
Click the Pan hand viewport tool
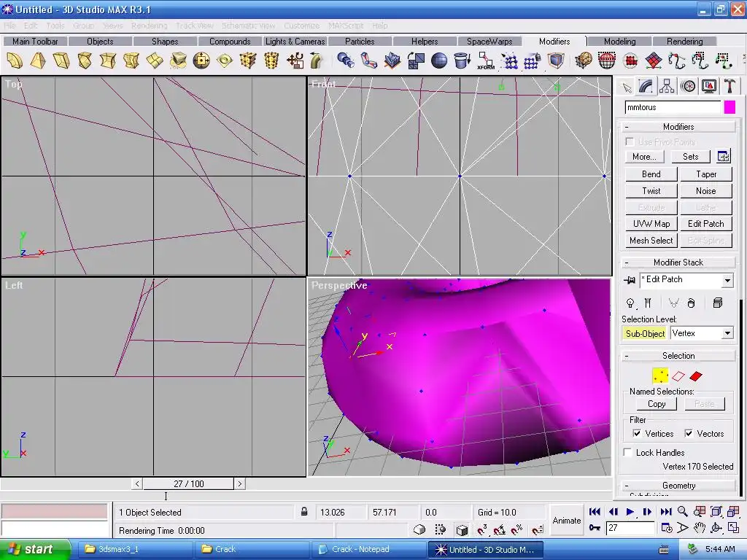699,528
